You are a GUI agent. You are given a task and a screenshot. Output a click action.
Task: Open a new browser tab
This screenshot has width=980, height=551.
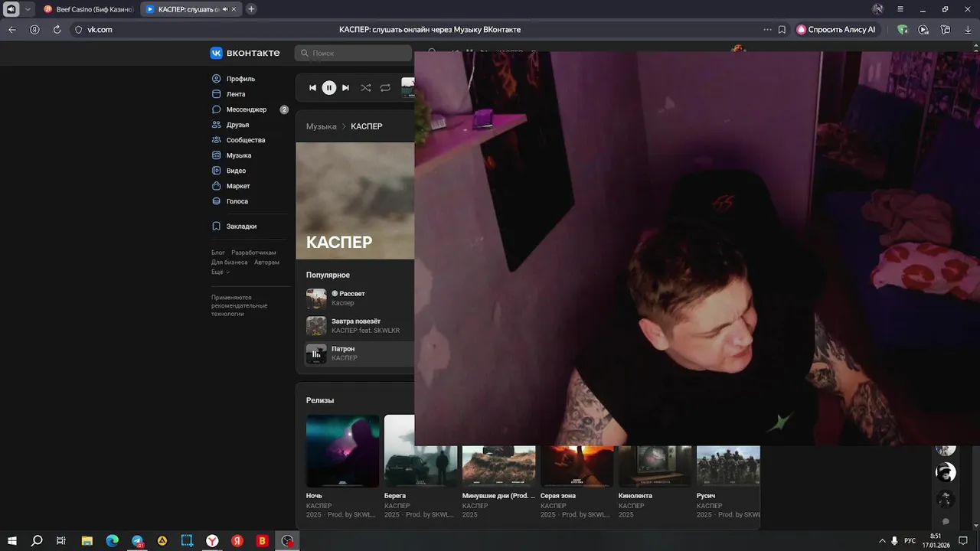tap(251, 9)
